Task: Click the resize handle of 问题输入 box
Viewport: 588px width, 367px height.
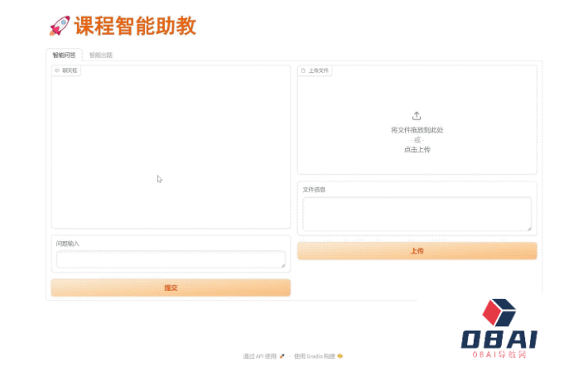Action: point(282,265)
